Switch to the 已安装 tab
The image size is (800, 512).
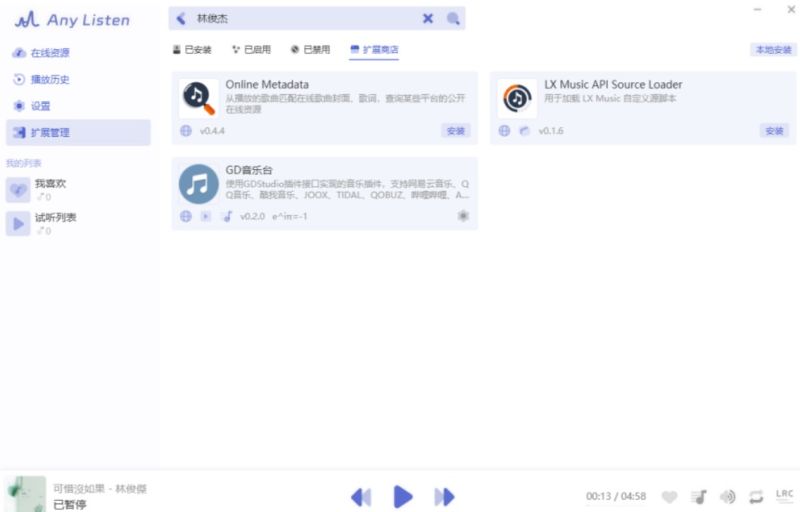coord(192,49)
